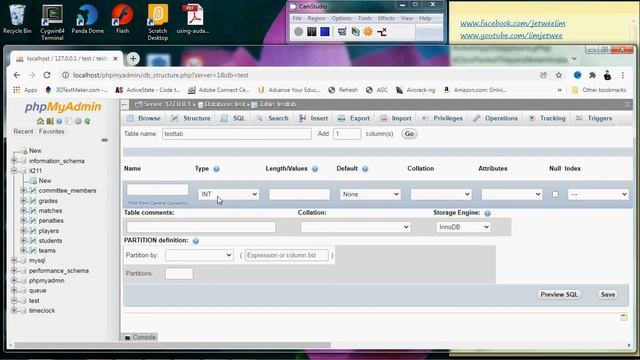640x360 pixels.
Task: Click the column Name input field
Action: (157, 190)
